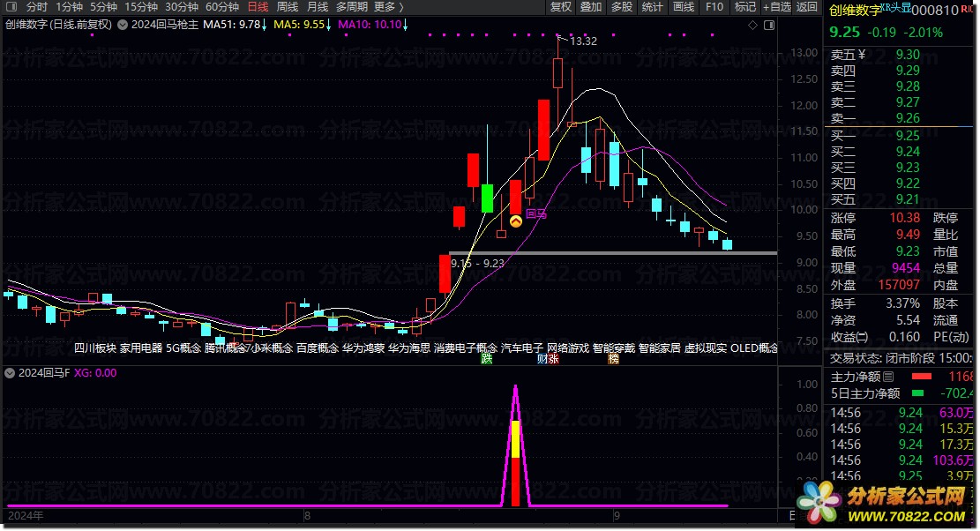Open the 多周期 multi-period view
The width and height of the screenshot is (980, 531).
352,7
